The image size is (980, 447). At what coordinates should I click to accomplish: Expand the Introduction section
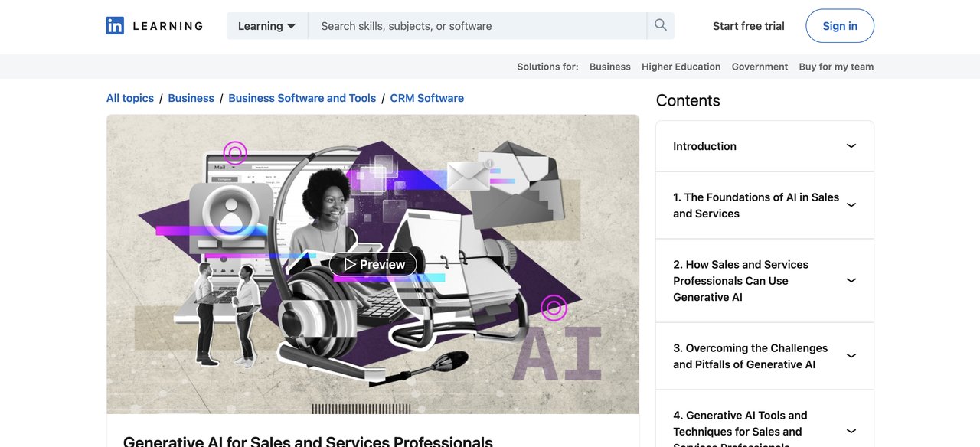[x=765, y=146]
